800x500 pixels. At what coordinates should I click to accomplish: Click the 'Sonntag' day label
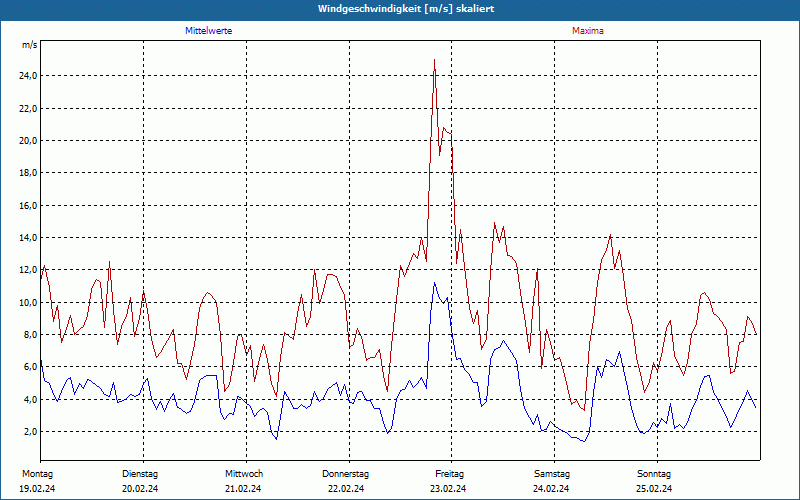tap(654, 474)
